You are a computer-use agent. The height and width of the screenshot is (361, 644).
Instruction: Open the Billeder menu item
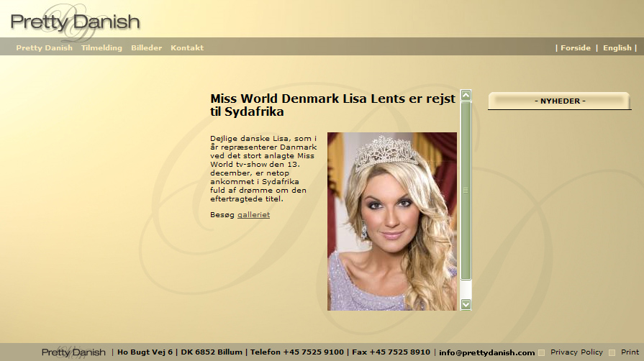[x=146, y=48]
